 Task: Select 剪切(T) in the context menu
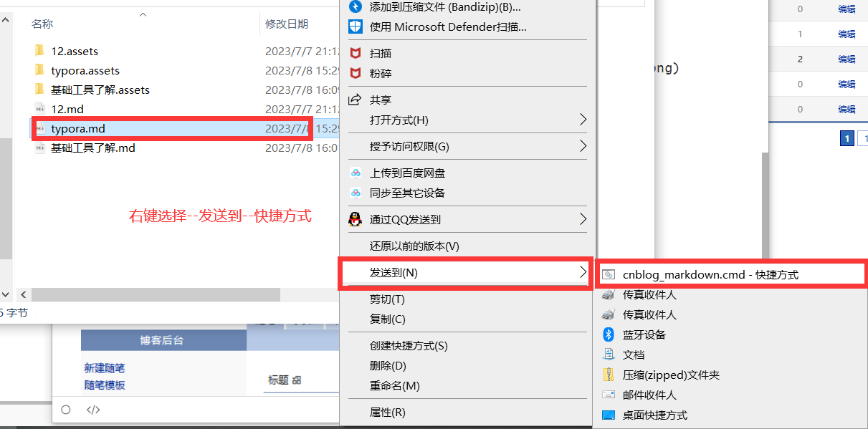coord(387,299)
